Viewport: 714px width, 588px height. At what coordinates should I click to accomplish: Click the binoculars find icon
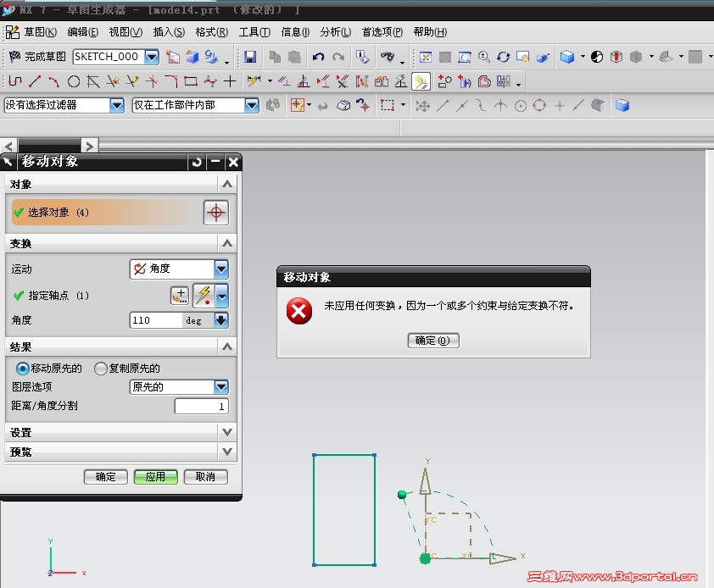[388, 57]
